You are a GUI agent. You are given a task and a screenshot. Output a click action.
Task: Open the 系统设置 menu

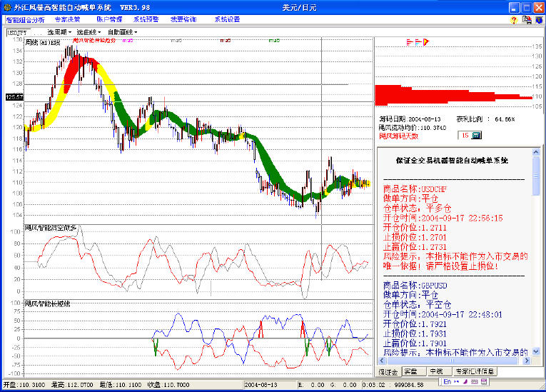pos(227,19)
